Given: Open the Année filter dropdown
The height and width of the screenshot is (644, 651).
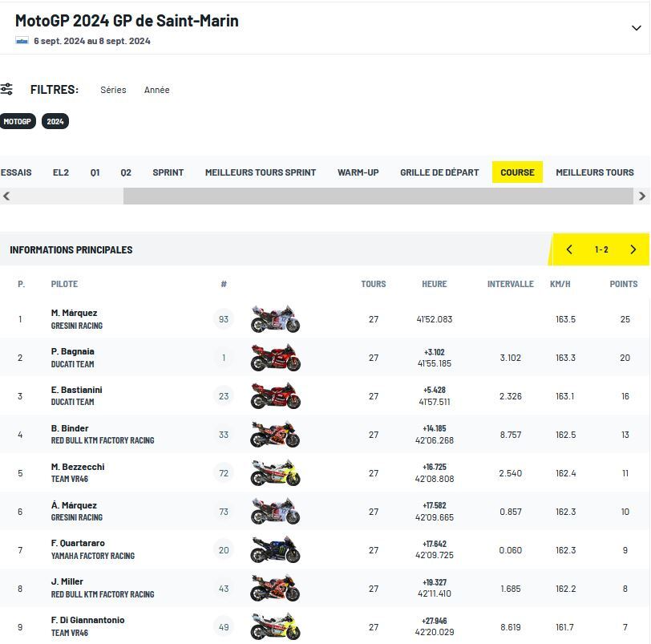Looking at the screenshot, I should [156, 90].
